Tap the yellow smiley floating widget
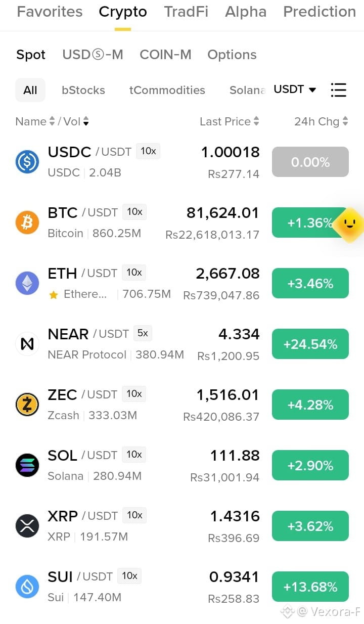364x624 pixels. click(x=349, y=225)
